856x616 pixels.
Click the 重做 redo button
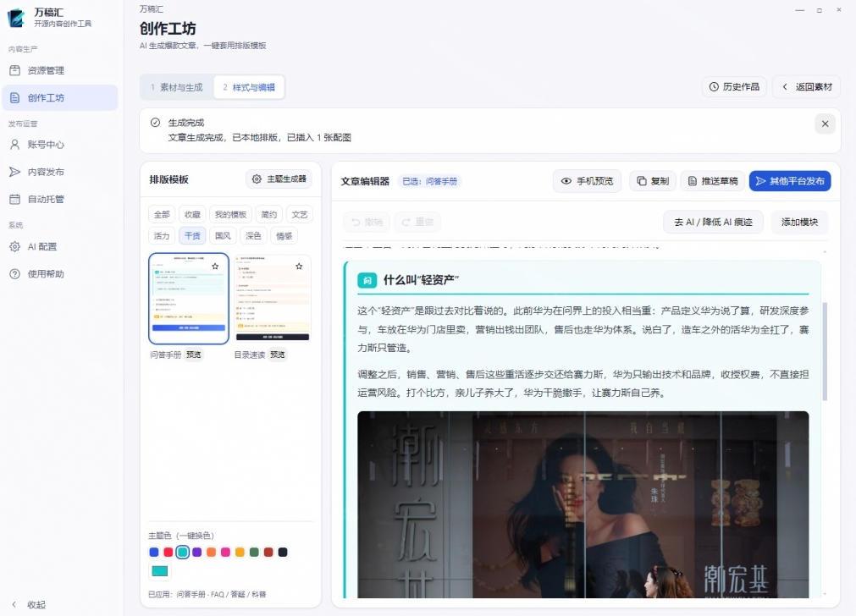(x=417, y=222)
